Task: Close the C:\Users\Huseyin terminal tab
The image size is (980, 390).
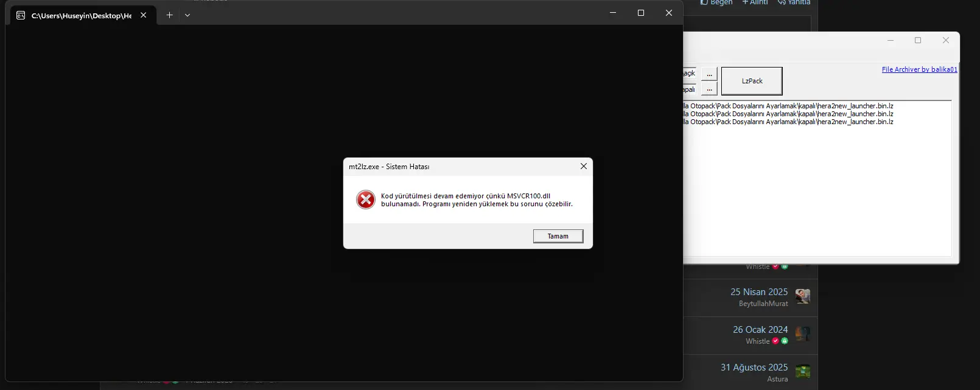Action: tap(144, 15)
